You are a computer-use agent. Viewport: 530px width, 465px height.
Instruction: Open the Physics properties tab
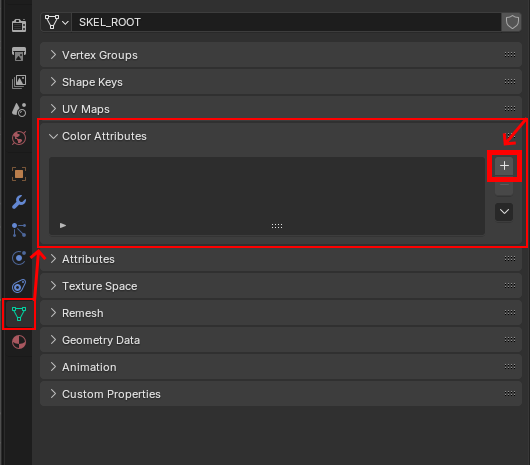coord(19,258)
